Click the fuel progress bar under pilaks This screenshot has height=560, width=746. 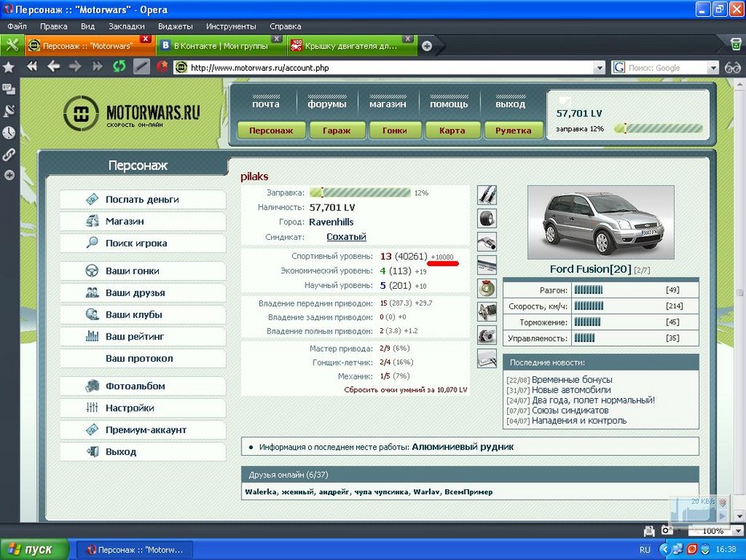359,193
